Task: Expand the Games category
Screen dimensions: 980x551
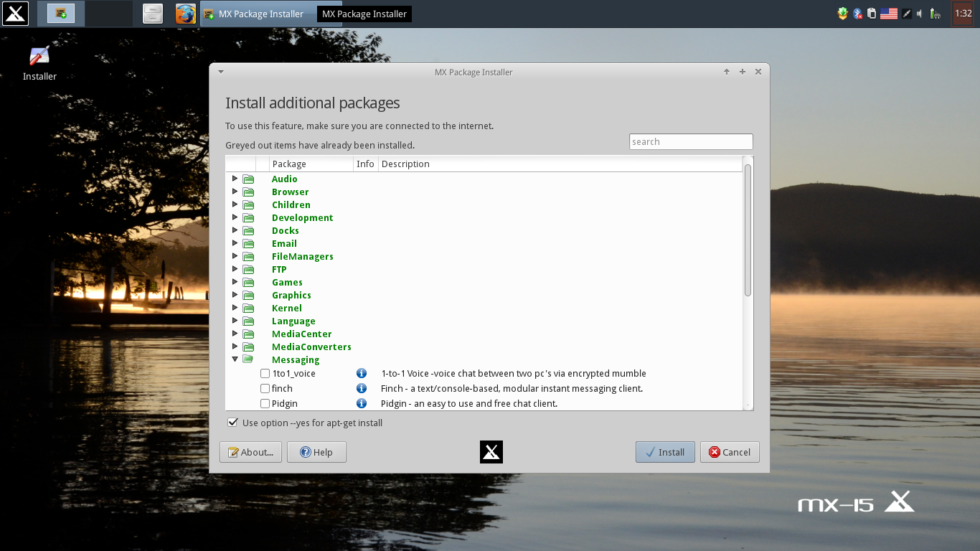Action: click(235, 282)
